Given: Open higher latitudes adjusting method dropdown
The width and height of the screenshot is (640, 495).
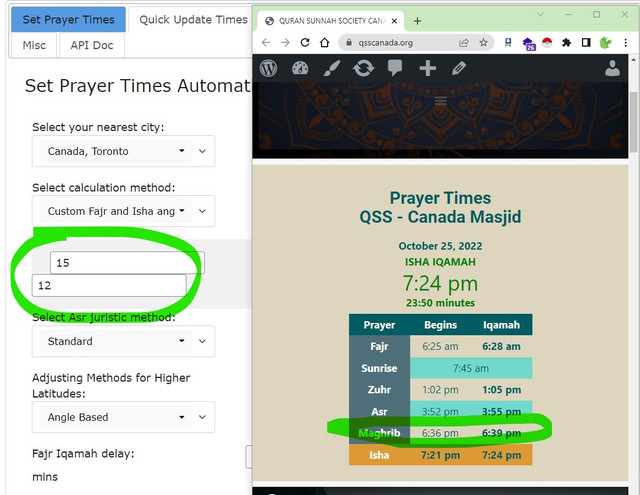Looking at the screenshot, I should 116,417.
